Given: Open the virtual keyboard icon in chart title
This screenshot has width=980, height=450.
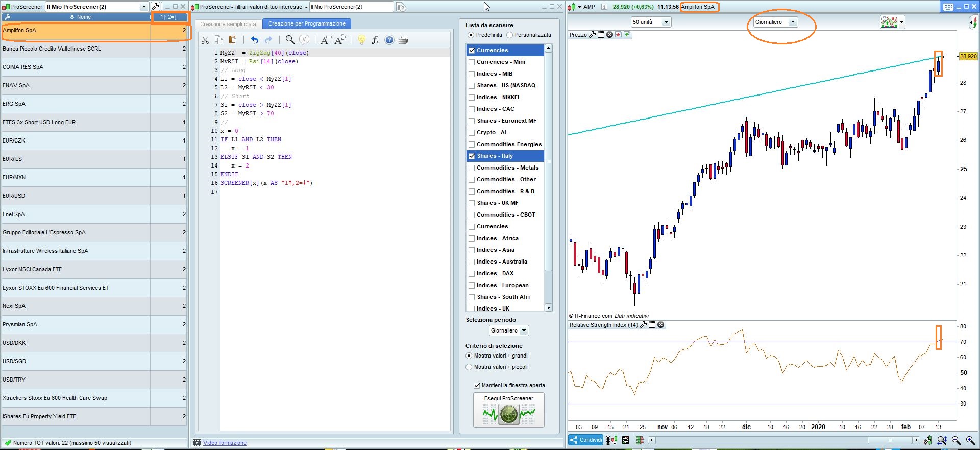Looking at the screenshot, I should (948, 7).
